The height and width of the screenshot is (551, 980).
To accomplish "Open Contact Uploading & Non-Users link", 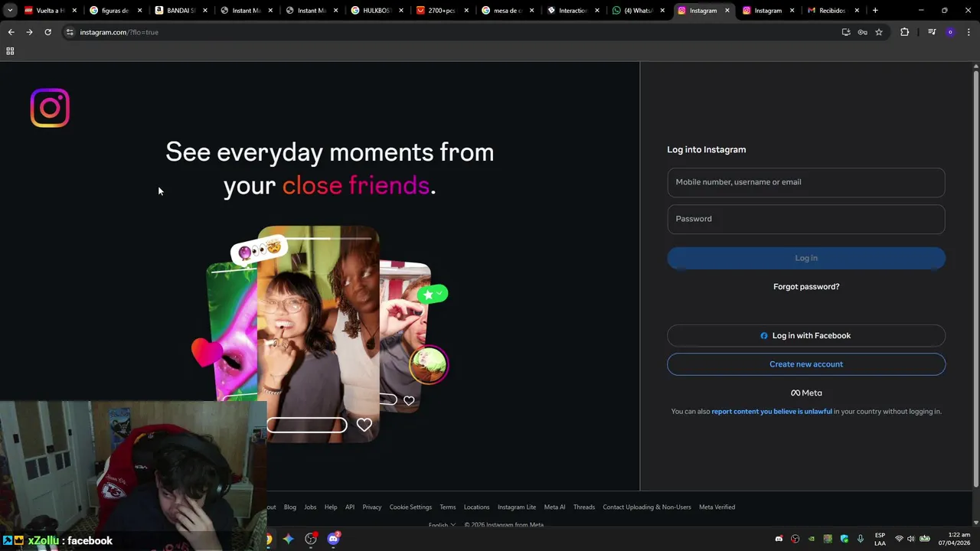I will click(x=647, y=507).
